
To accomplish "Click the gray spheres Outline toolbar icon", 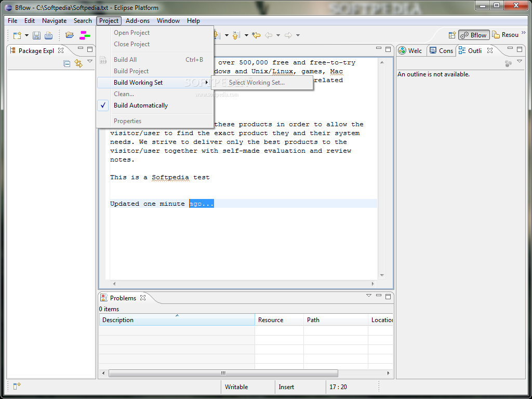I will pyautogui.click(x=508, y=63).
